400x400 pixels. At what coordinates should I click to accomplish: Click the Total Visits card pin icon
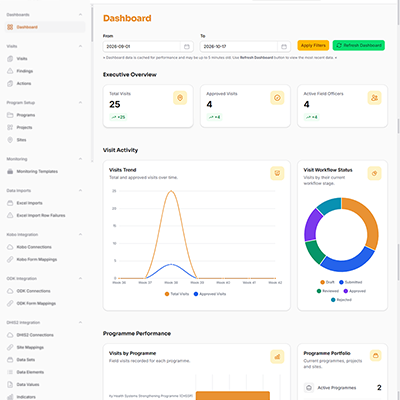(x=180, y=98)
